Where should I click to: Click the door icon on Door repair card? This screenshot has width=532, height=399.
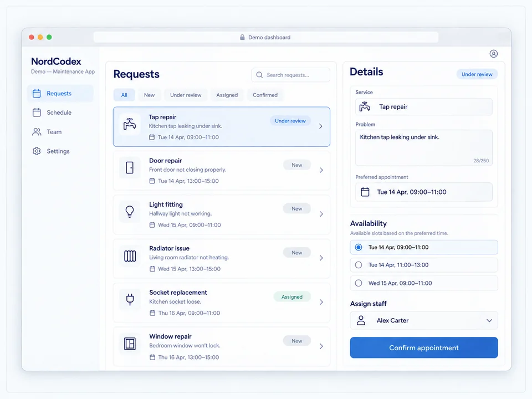[x=130, y=167]
